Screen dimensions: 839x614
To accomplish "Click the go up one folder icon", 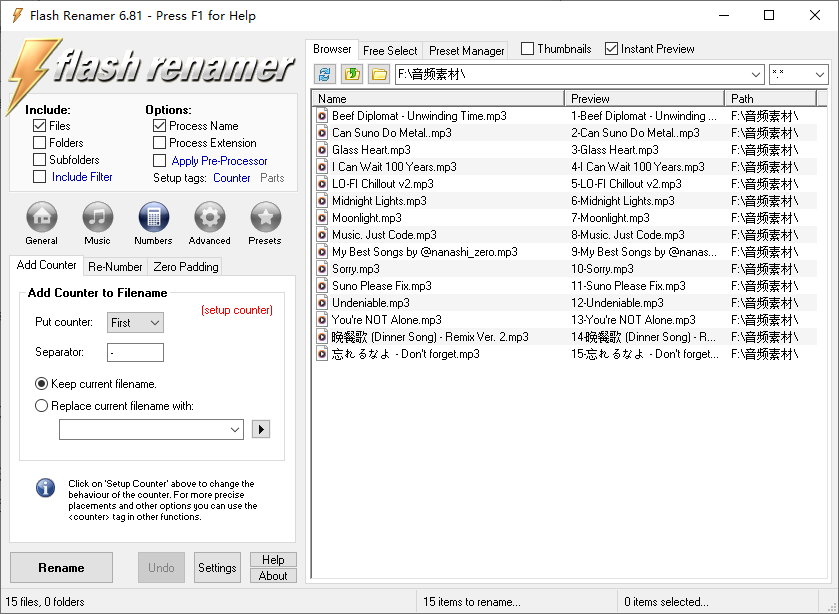I will pyautogui.click(x=351, y=74).
